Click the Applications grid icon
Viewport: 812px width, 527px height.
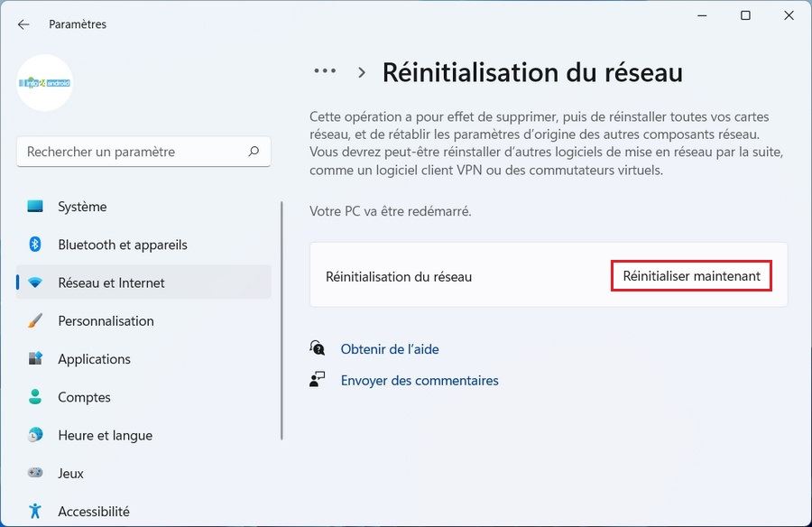(35, 359)
